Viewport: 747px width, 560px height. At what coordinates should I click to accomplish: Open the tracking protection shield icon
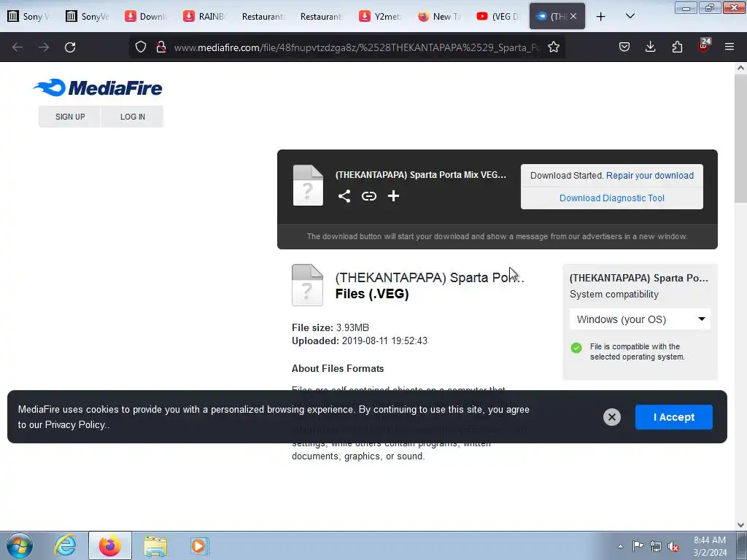(141, 47)
